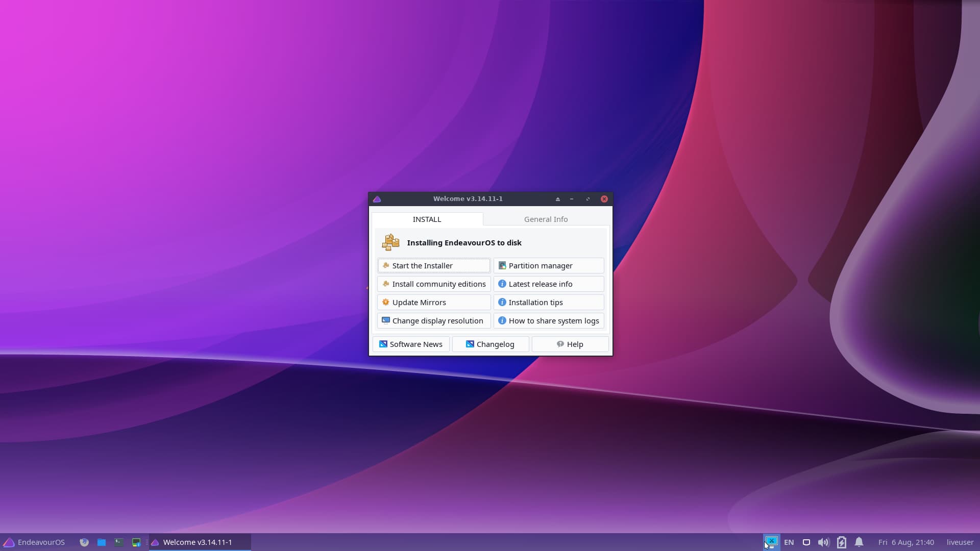
Task: Open the EN keyboard layout indicator
Action: [789, 542]
